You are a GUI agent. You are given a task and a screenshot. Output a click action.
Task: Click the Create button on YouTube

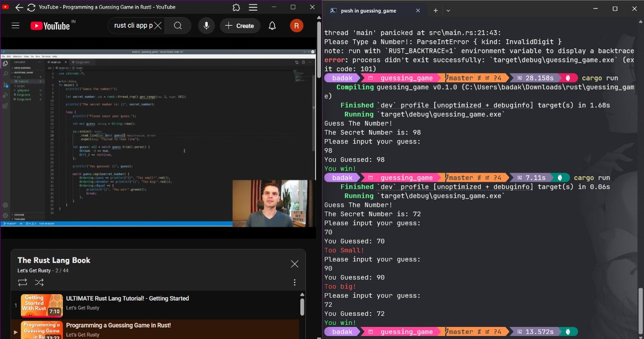pos(239,26)
